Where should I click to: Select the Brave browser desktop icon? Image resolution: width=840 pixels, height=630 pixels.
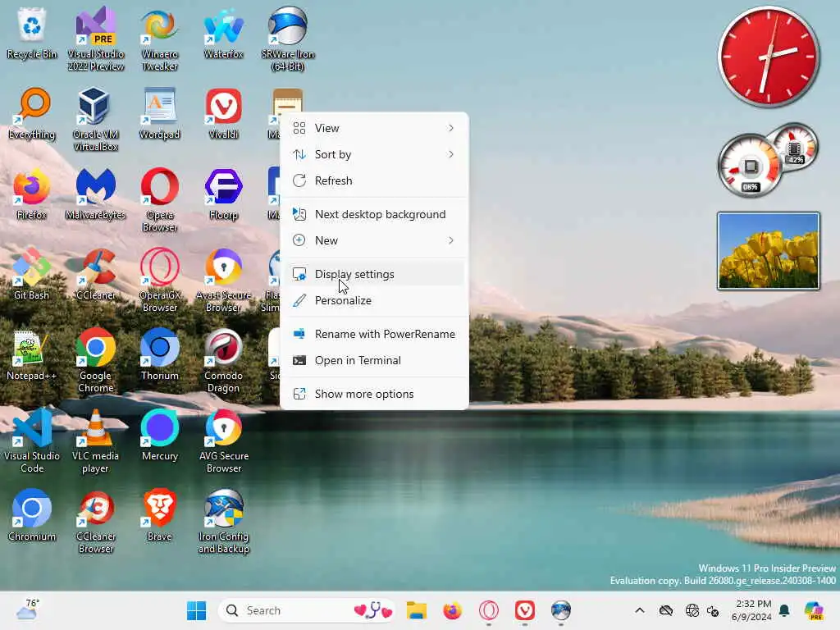[x=160, y=515]
